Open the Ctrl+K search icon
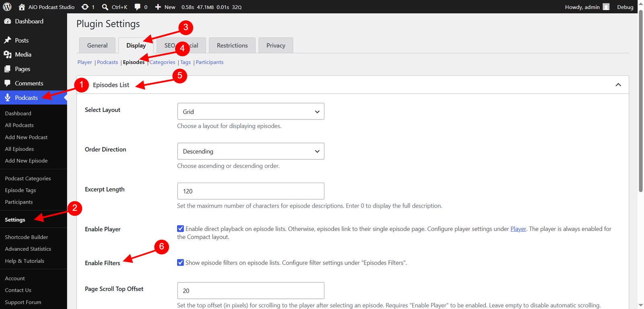 click(x=105, y=7)
